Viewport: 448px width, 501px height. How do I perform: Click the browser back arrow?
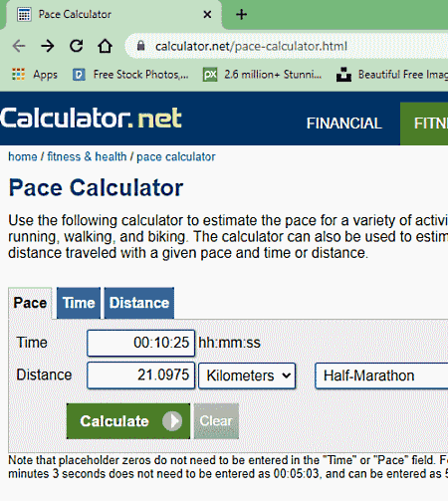coord(19,46)
